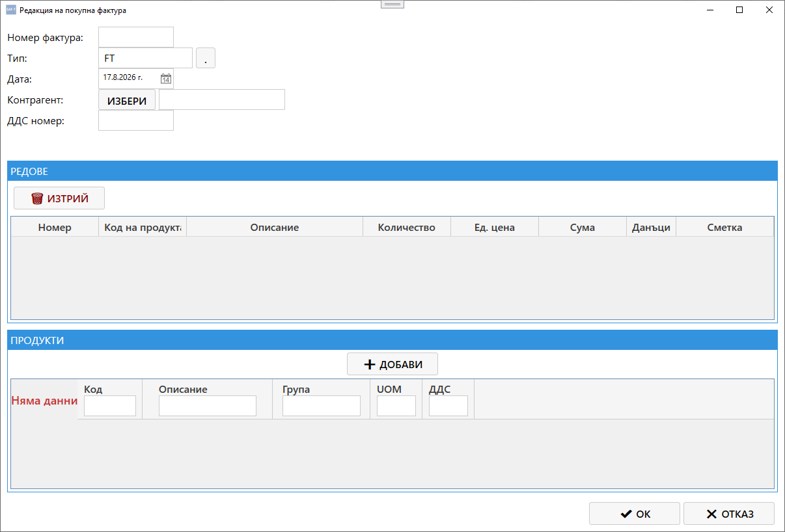Click the top center grip handle
785x532 pixels.
coord(392,4)
